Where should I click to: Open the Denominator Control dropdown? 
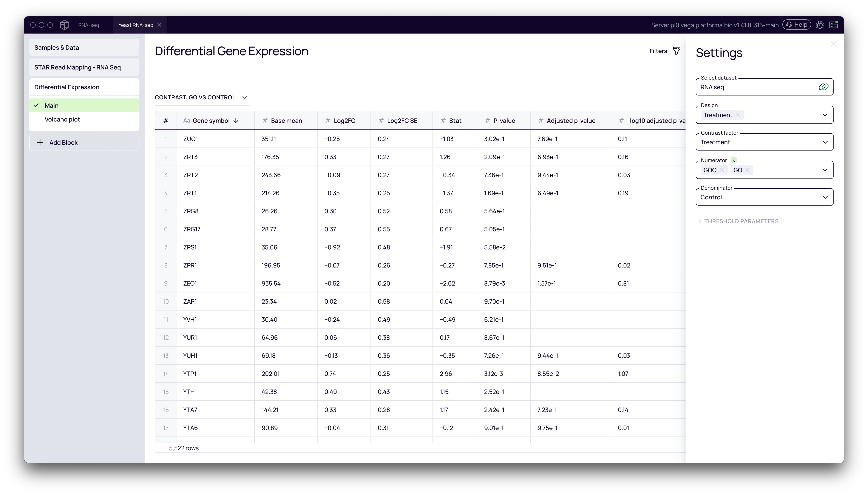pos(825,197)
